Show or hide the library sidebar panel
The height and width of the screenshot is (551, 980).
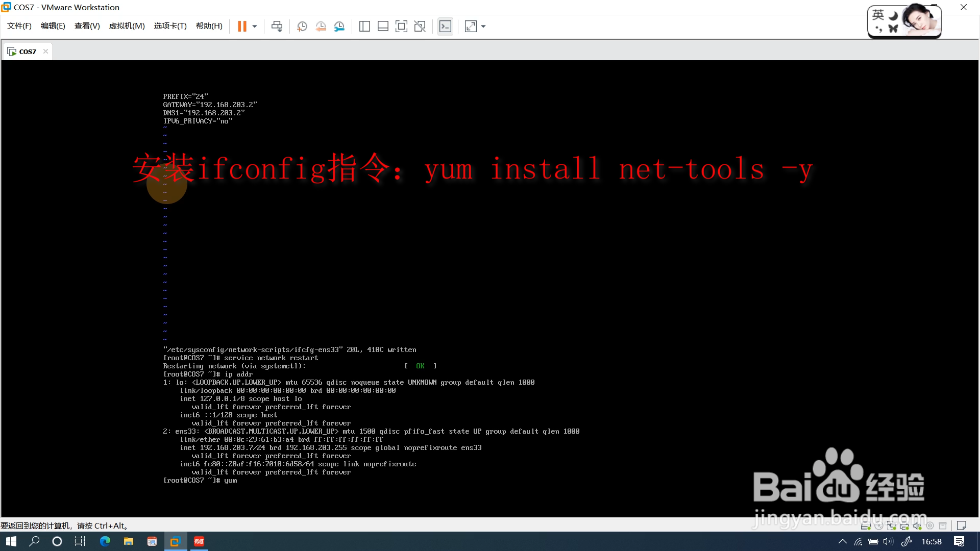[x=364, y=27]
